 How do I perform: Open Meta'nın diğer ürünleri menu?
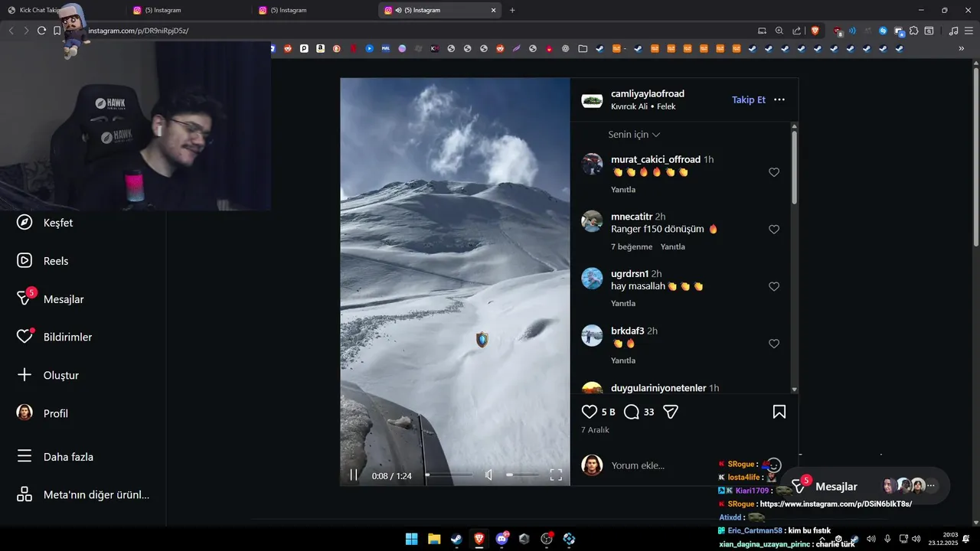tap(83, 494)
